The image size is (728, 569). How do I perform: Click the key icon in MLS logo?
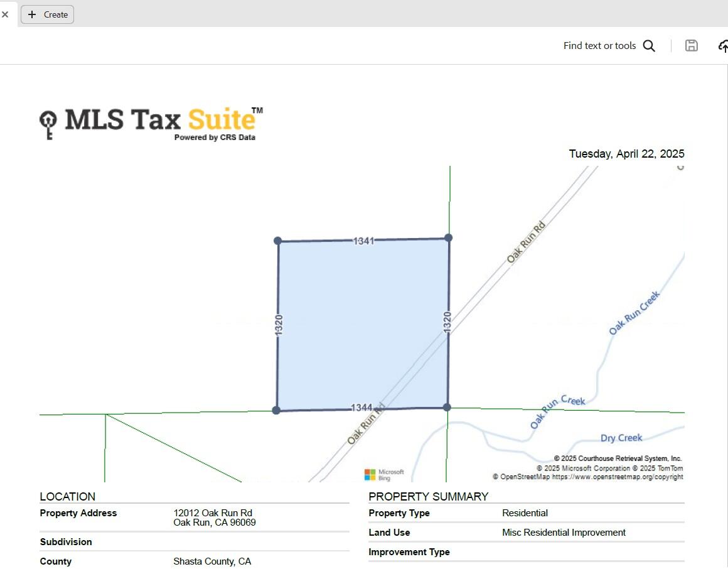click(48, 124)
